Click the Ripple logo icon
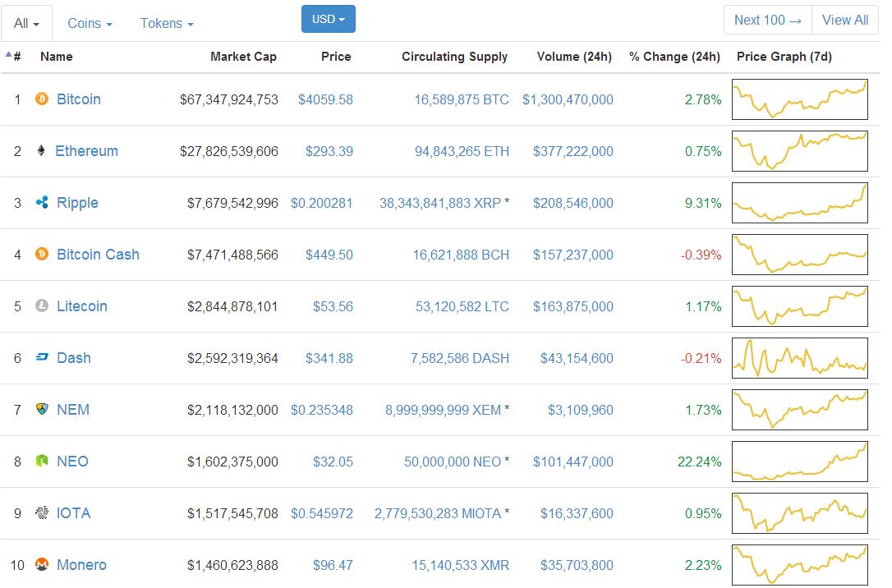The height and width of the screenshot is (588, 892). tap(42, 203)
